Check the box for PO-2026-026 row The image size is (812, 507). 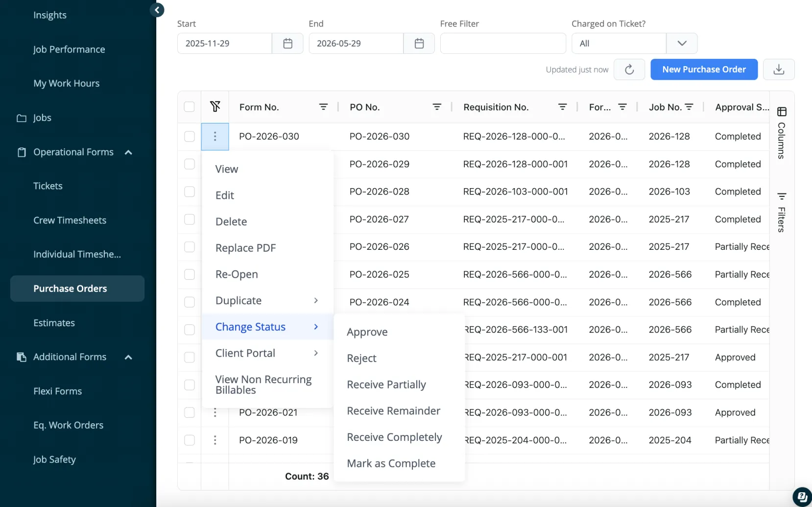189,247
